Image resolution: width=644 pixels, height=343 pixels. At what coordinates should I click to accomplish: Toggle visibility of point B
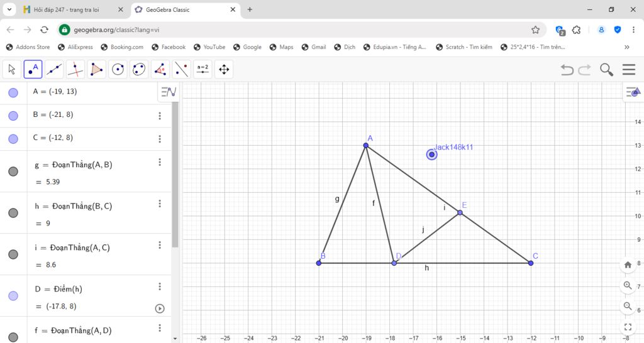pos(13,116)
